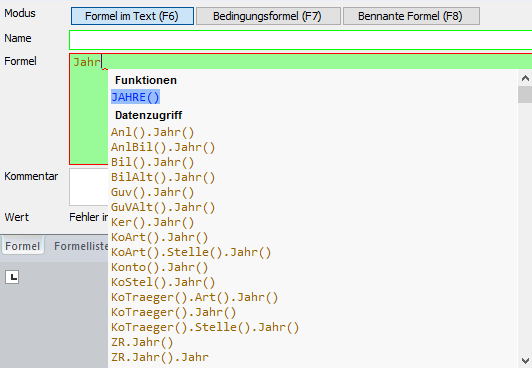Click into the Kommentar text box

pyautogui.click(x=89, y=187)
